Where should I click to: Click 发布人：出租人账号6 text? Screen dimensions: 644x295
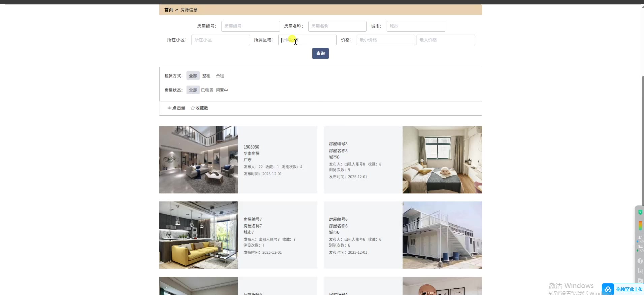coord(347,240)
